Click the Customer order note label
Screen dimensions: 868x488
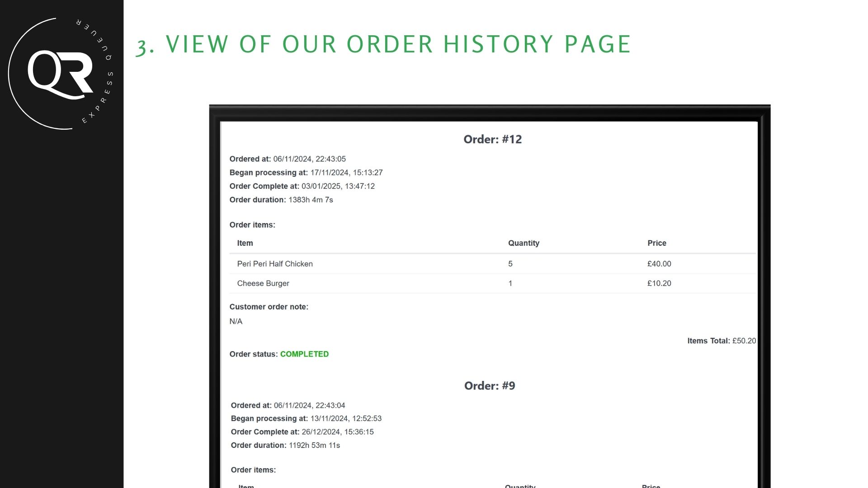[x=269, y=307]
